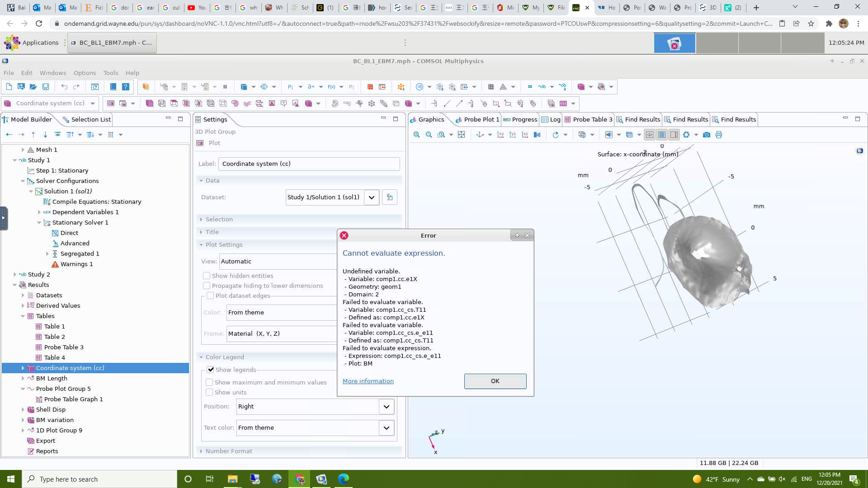Click the Print icon in Graphics toolbar

[719, 135]
